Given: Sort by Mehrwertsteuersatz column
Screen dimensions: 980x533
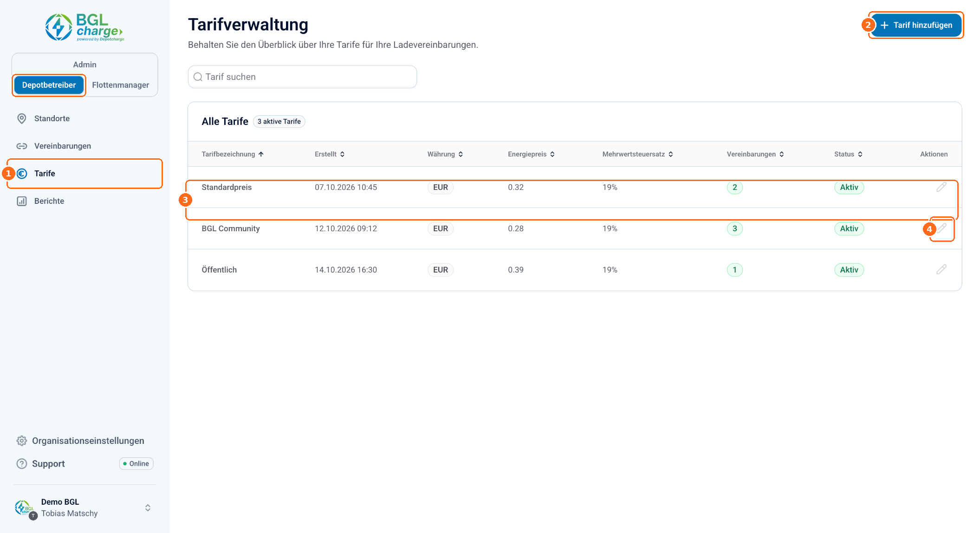Looking at the screenshot, I should click(638, 154).
